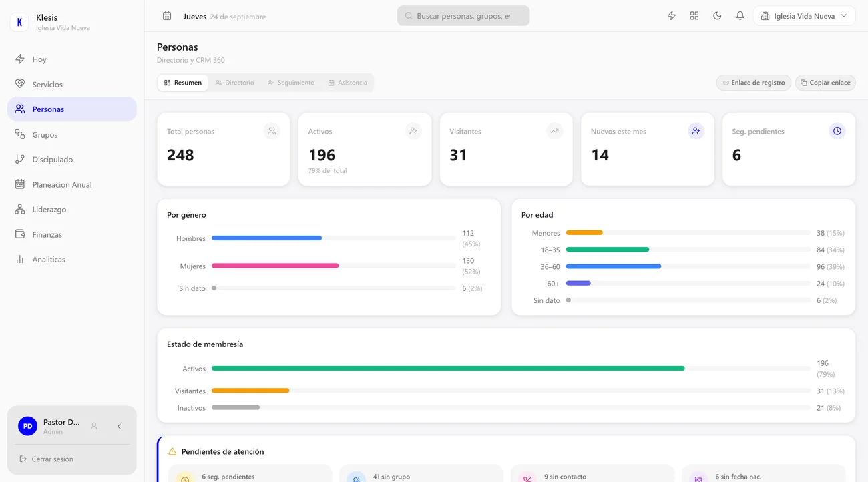Click the clock icon on Seg. pendientes card
Image resolution: width=868 pixels, height=482 pixels.
click(837, 131)
